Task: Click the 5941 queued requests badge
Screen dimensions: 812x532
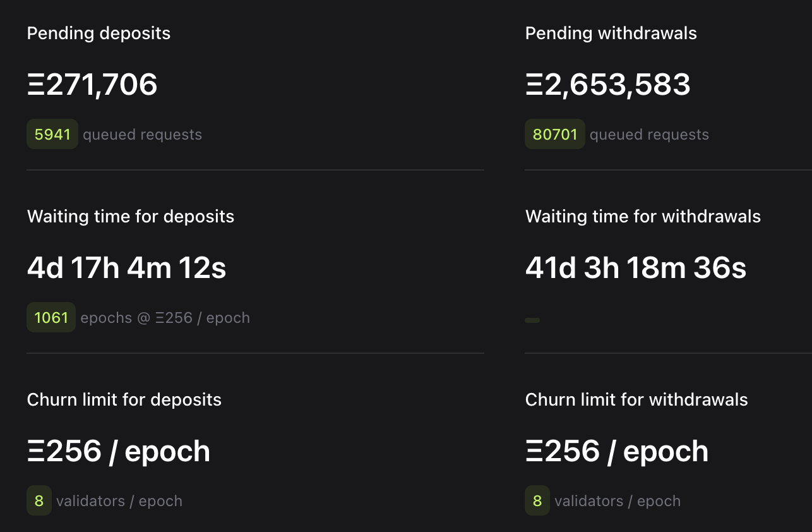Action: coord(52,134)
